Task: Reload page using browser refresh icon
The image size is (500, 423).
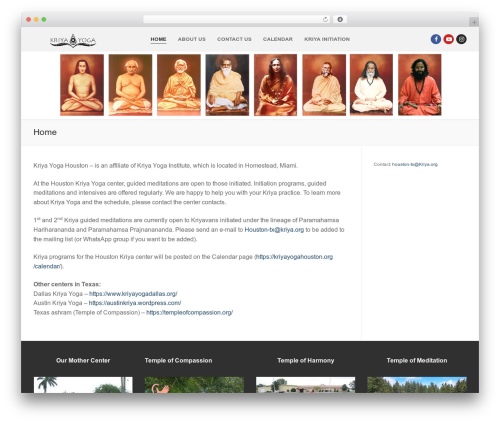Action: (x=325, y=19)
